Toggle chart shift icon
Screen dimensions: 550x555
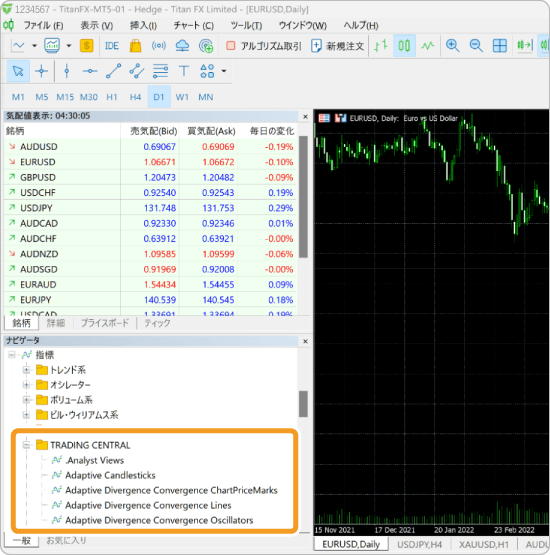click(x=525, y=45)
